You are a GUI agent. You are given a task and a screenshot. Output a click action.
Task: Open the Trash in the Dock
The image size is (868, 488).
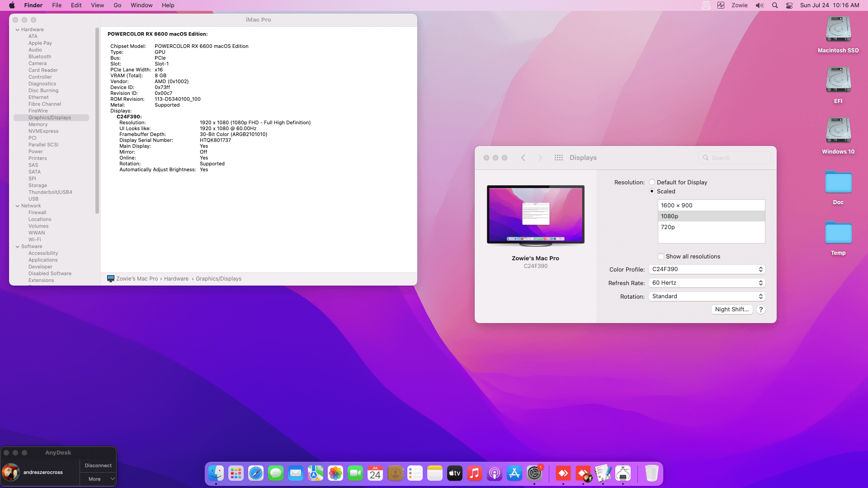pos(651,473)
